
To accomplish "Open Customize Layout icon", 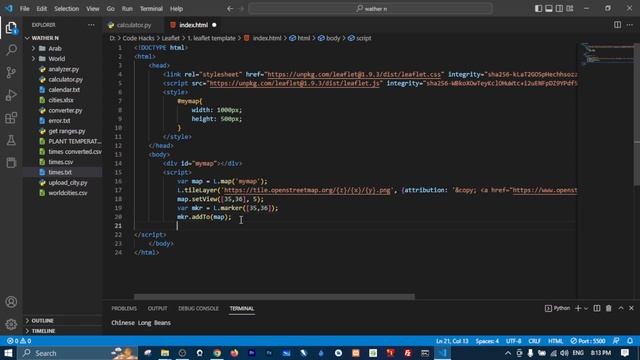I will tap(570, 8).
